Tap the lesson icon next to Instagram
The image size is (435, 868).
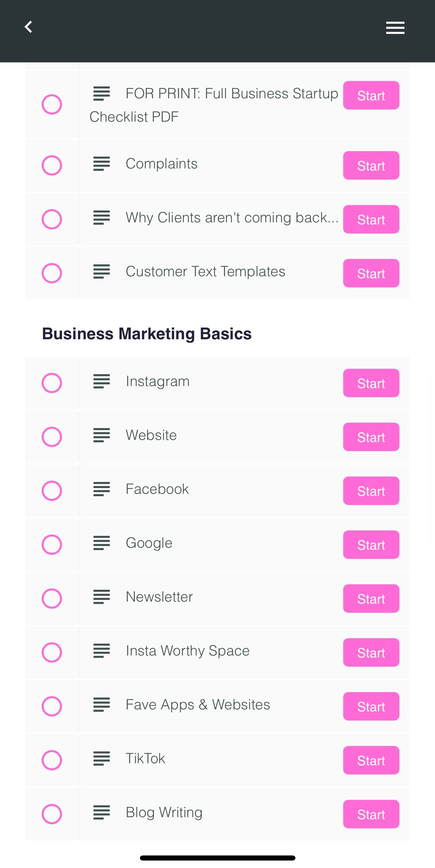[102, 381]
